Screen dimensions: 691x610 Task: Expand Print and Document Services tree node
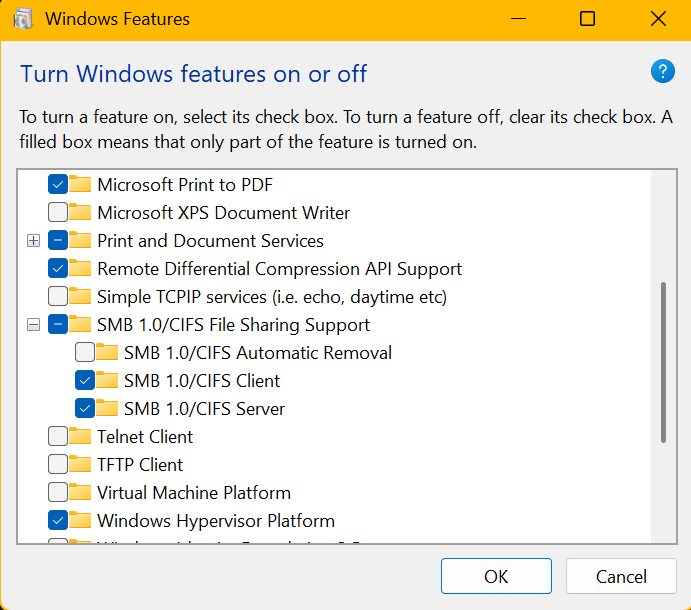pyautogui.click(x=33, y=241)
